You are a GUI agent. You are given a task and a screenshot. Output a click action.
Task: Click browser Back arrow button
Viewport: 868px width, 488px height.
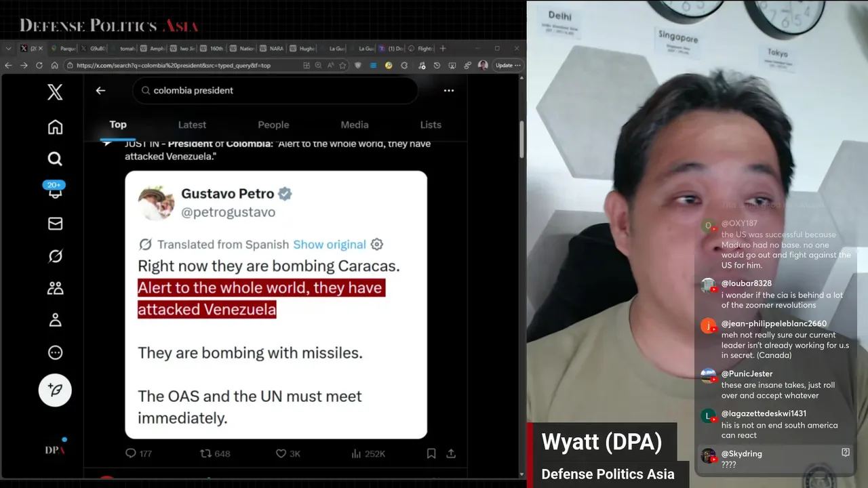pos(8,66)
